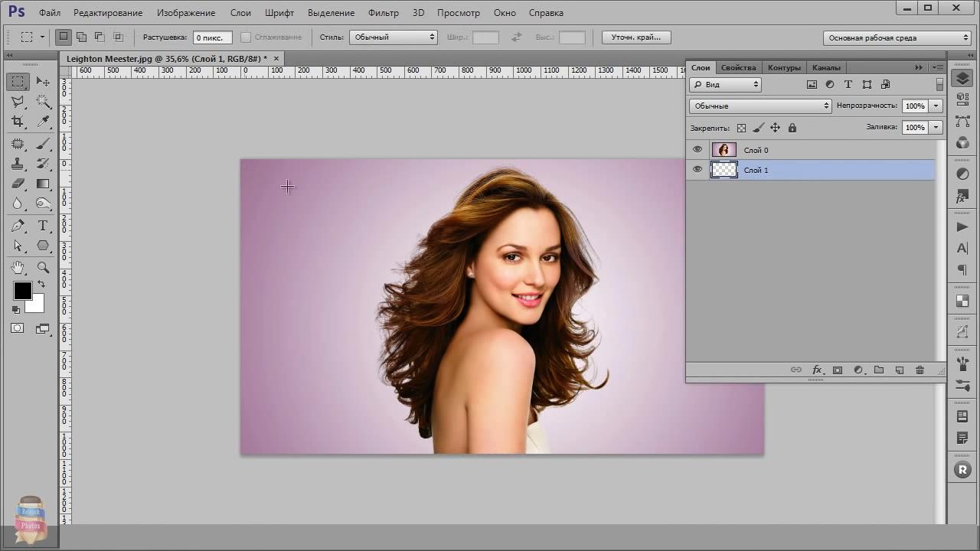Click the lock all icon in layers panel
The width and height of the screenshot is (980, 551).
(x=792, y=128)
